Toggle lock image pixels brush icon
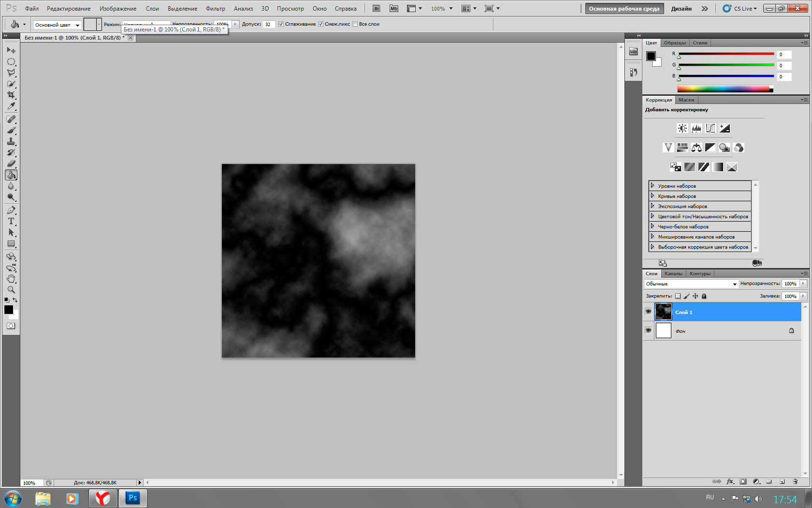This screenshot has height=508, width=812. (x=686, y=296)
